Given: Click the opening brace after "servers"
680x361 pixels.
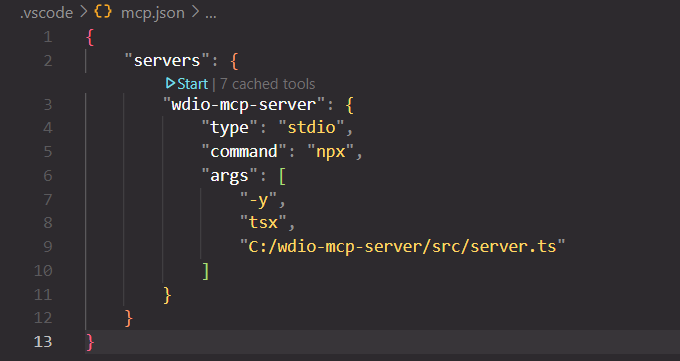Looking at the screenshot, I should tap(234, 61).
